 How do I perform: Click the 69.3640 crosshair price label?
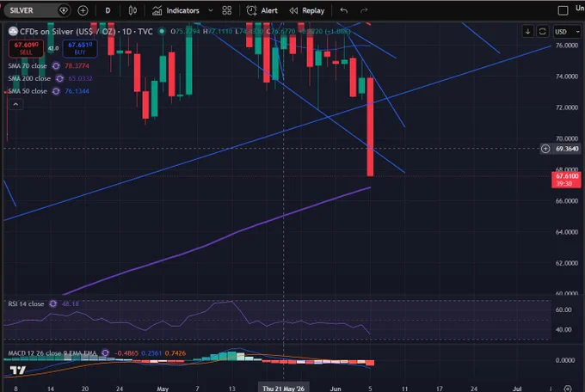click(x=567, y=149)
